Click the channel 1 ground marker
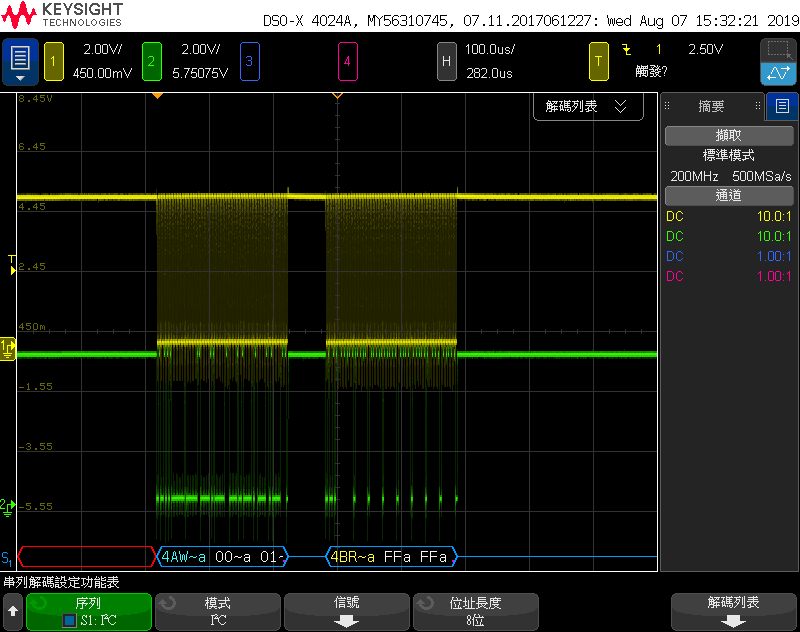 pyautogui.click(x=8, y=349)
